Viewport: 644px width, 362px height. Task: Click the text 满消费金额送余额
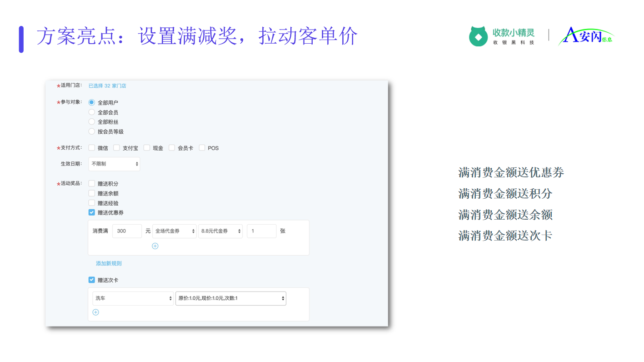click(x=505, y=215)
